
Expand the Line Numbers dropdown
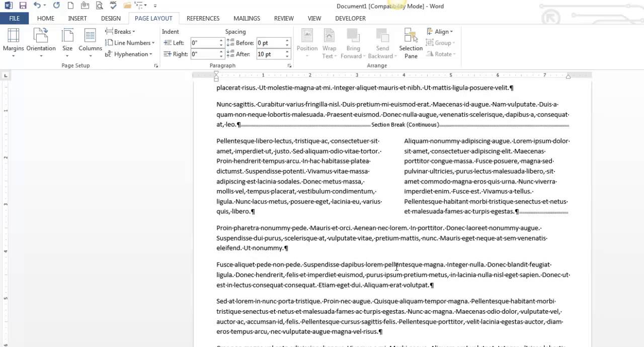pos(130,43)
